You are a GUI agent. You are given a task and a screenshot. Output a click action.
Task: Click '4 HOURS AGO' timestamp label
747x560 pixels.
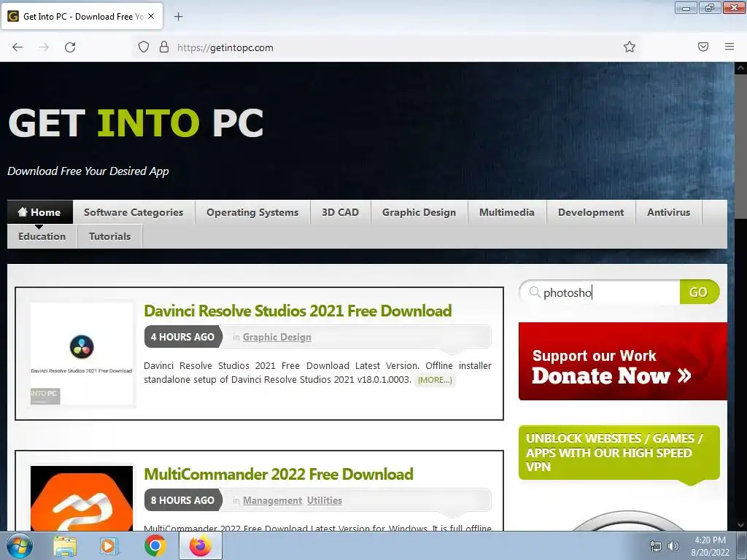(x=183, y=337)
